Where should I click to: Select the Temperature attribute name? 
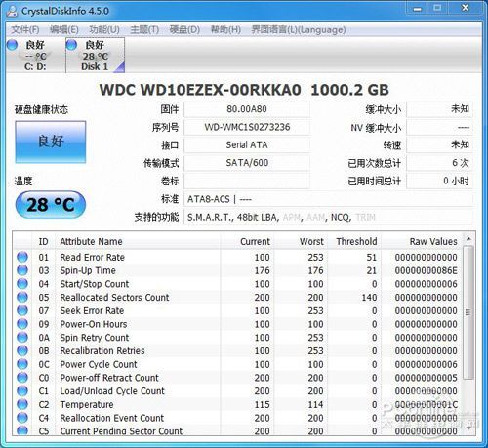coord(87,404)
